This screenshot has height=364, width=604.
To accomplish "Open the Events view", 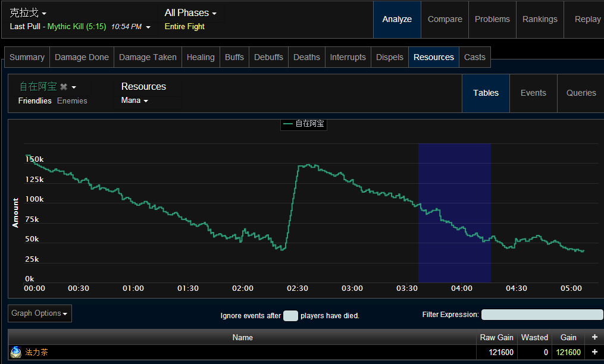I will [x=533, y=93].
